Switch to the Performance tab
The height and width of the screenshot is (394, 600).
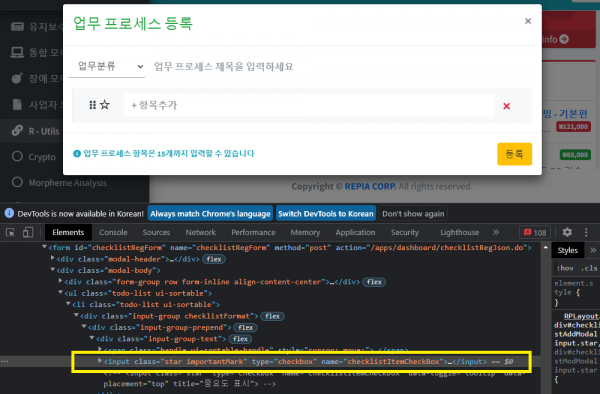click(253, 232)
